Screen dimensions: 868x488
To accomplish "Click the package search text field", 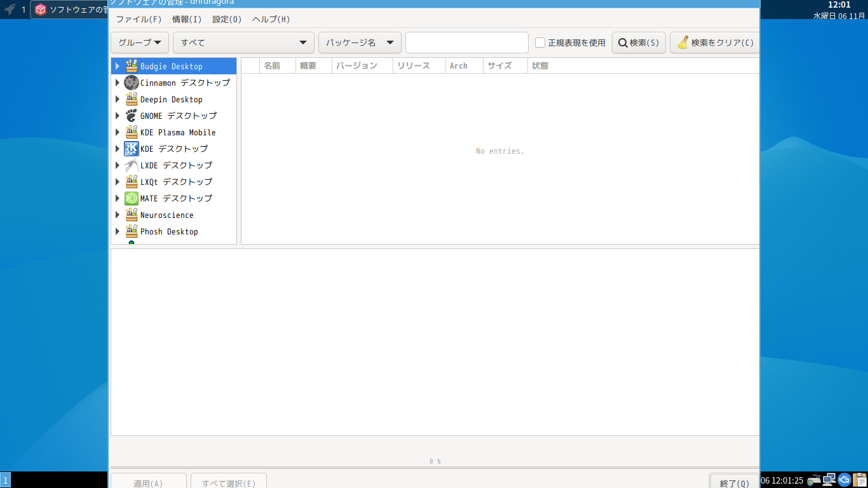I will pos(467,43).
